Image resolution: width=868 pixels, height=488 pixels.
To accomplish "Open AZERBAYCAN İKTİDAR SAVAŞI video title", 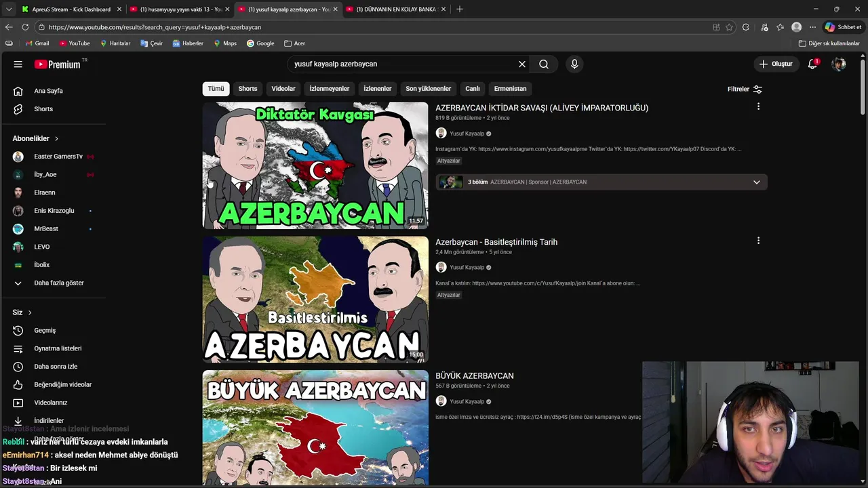I will (542, 108).
